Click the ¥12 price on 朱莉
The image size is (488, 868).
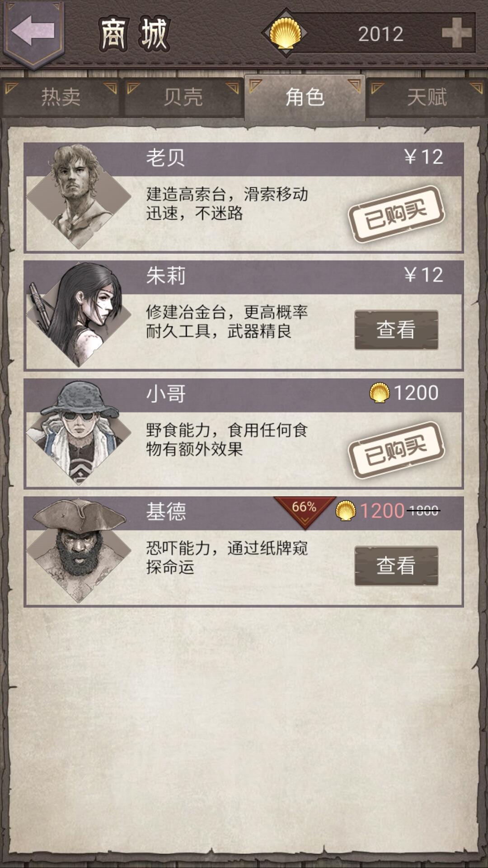point(423,275)
